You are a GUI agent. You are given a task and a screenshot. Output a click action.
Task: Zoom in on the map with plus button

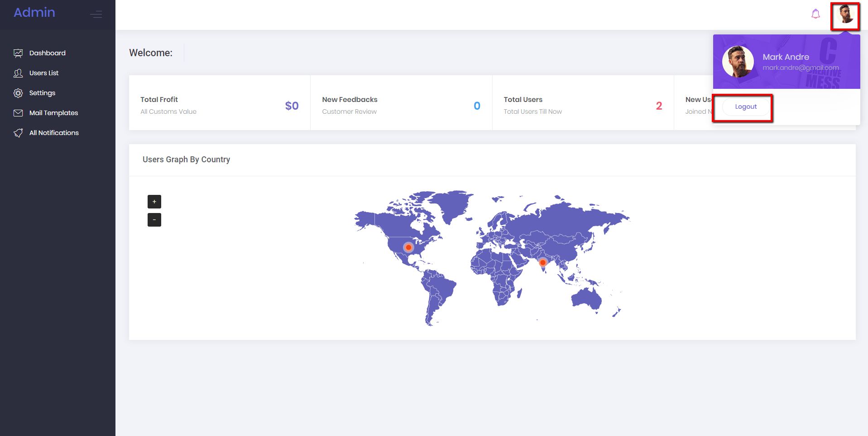[x=154, y=202]
